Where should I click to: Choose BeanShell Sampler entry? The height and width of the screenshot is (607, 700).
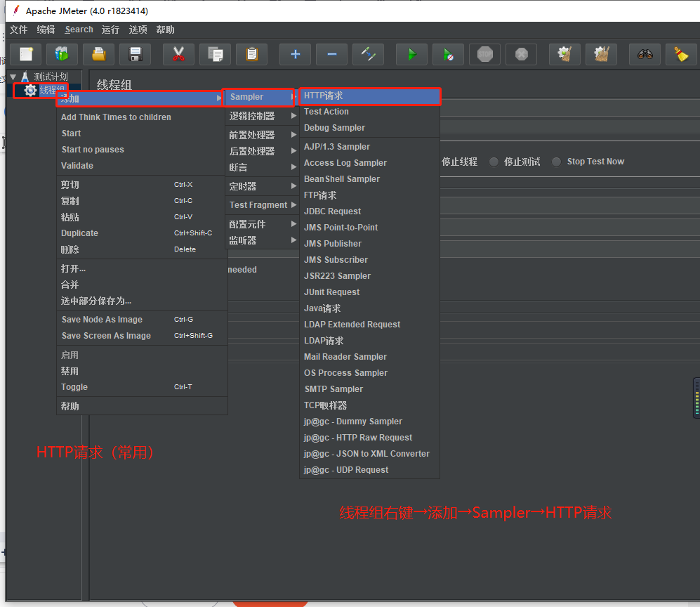[370, 179]
